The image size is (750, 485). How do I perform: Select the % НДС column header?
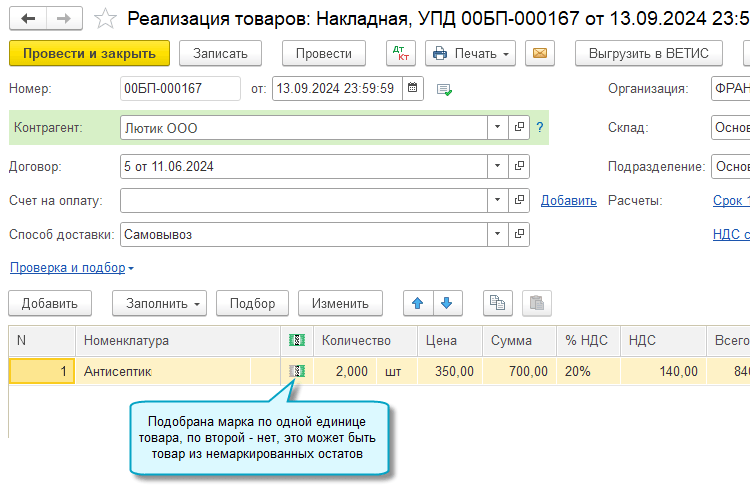[x=588, y=341]
